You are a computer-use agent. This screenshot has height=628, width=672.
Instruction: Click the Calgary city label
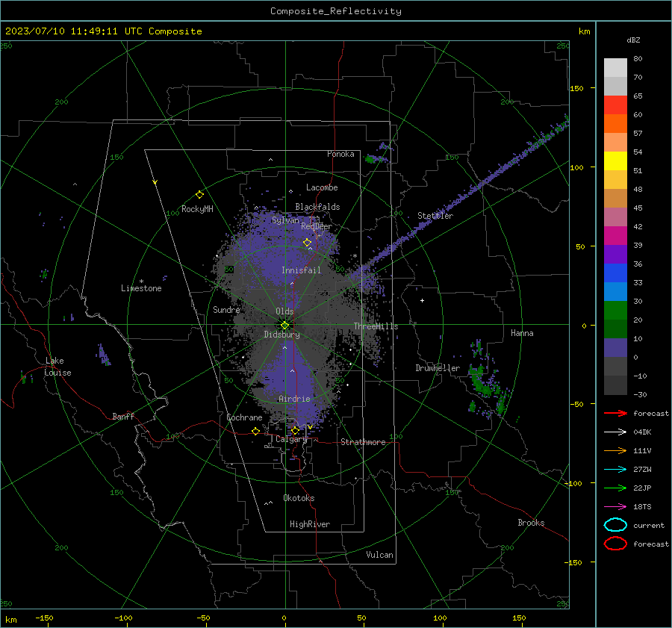pos(291,439)
